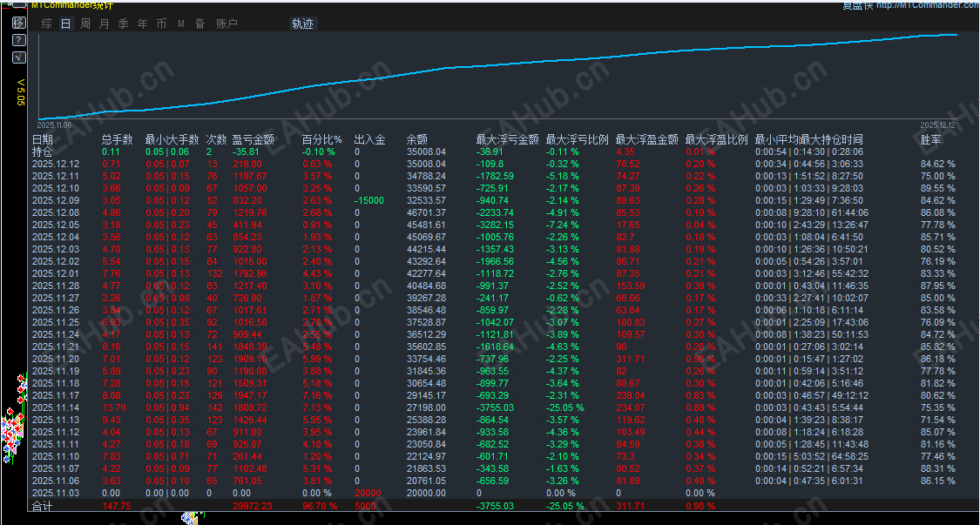This screenshot has width=980, height=525.
Task: Open the 备 statistics menu item
Action: pos(199,24)
